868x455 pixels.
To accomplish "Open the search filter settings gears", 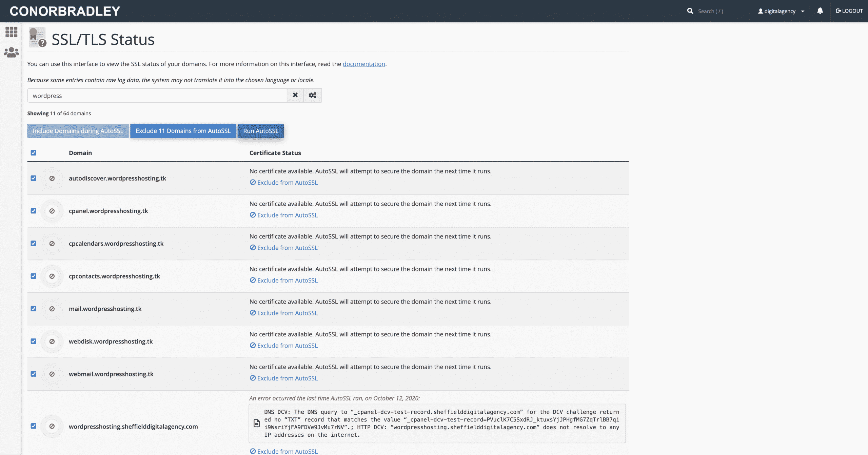I will click(x=312, y=95).
